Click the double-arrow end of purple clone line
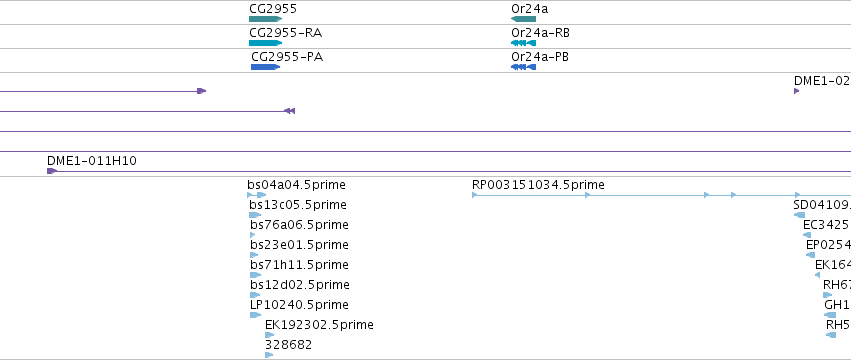 pos(290,111)
